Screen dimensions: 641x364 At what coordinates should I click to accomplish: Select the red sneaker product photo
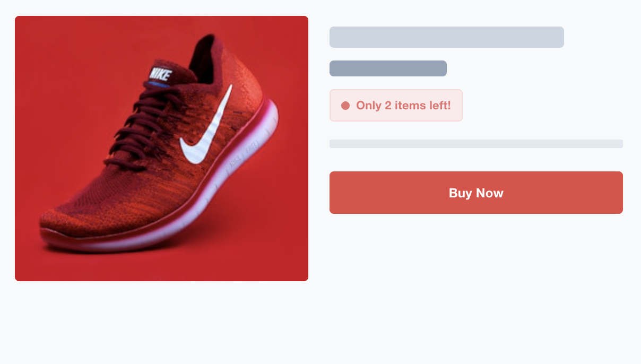coord(161,148)
